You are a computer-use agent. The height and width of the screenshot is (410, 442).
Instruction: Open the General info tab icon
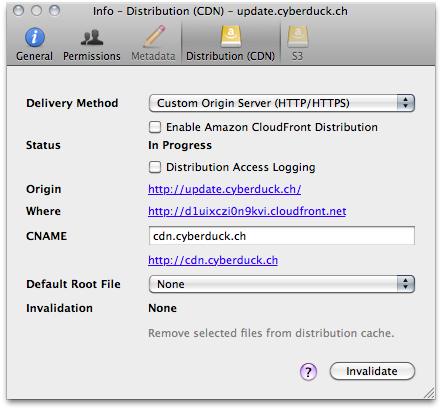(35, 37)
